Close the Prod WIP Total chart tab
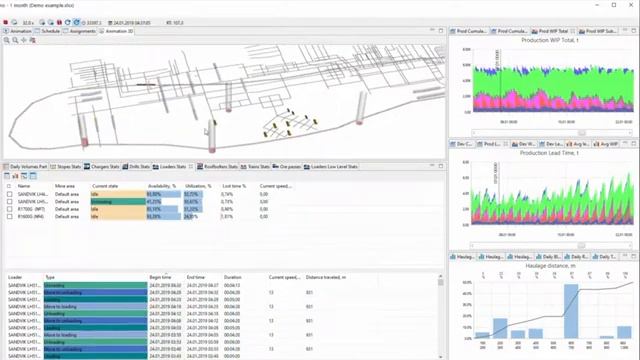 tap(573, 31)
